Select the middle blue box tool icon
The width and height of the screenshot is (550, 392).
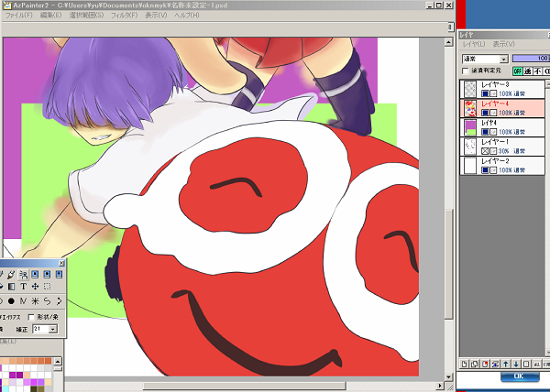coord(47,274)
